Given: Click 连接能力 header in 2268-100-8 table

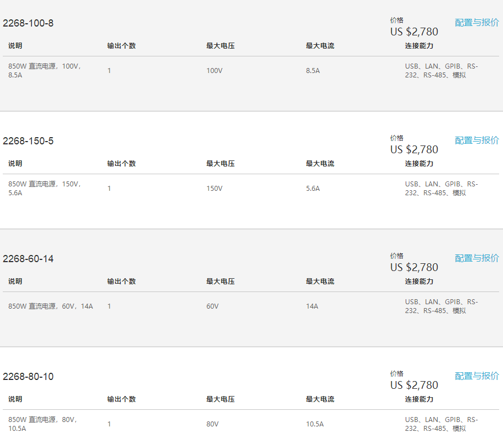Looking at the screenshot, I should point(419,46).
